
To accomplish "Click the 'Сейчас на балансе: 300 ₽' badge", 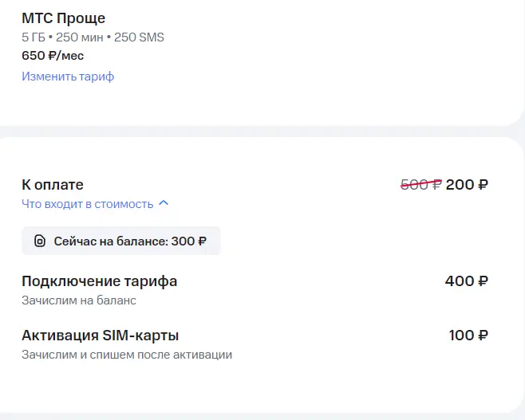I will click(121, 241).
